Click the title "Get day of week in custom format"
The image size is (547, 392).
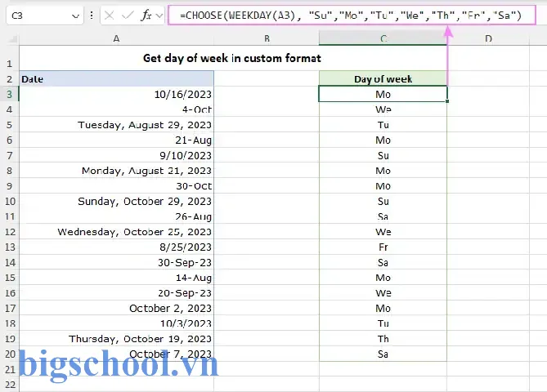click(232, 58)
